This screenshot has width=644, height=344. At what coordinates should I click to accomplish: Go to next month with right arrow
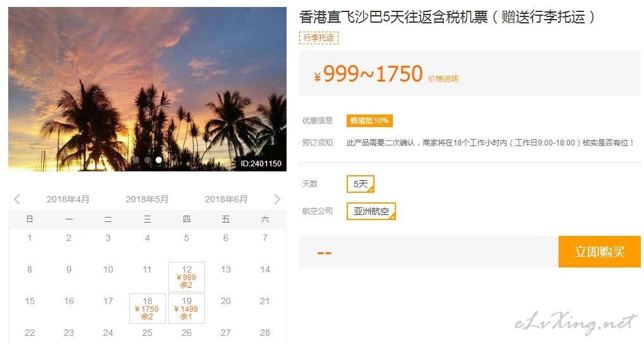277,199
